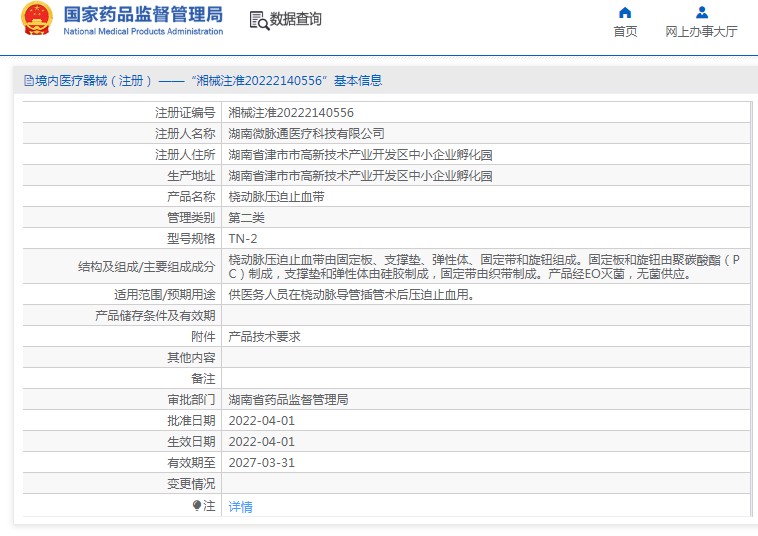Select the 适用范围/预期用途 value text
The height and width of the screenshot is (536, 758).
click(351, 294)
